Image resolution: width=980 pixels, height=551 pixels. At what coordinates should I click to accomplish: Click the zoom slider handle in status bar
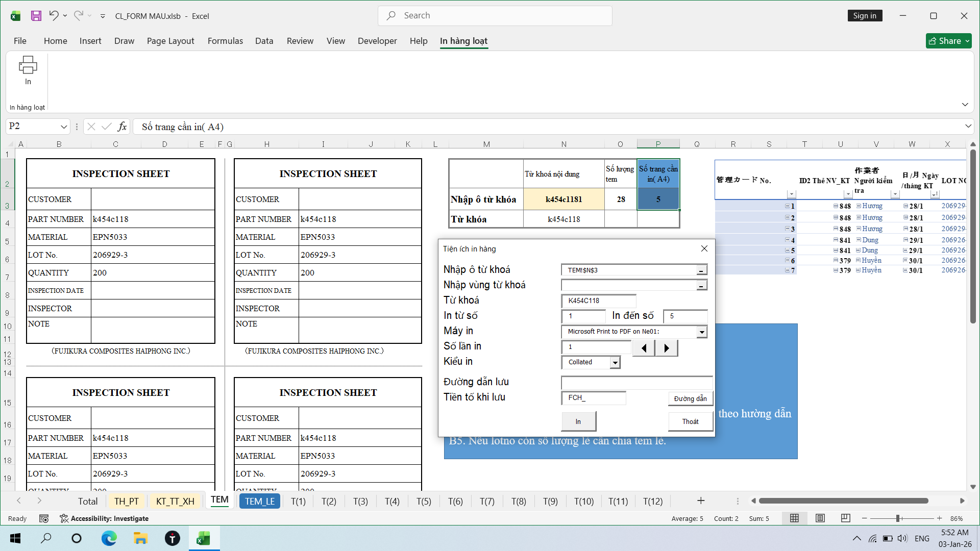coord(898,518)
